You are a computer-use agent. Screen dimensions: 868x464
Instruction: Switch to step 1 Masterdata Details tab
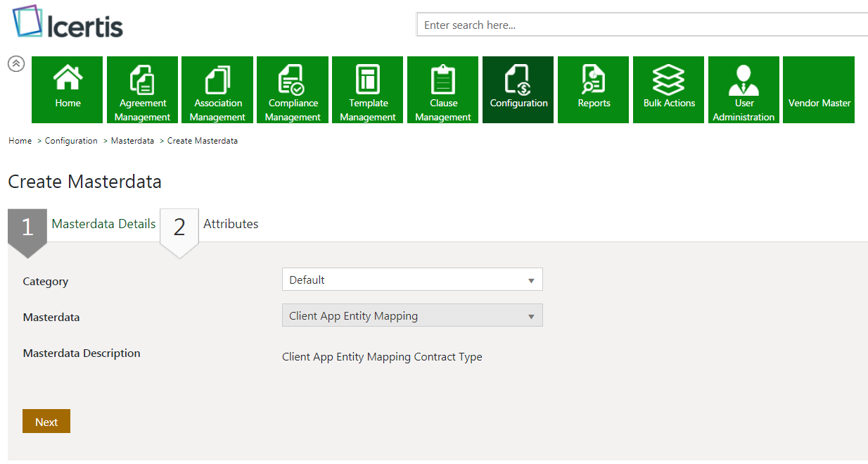[x=103, y=224]
